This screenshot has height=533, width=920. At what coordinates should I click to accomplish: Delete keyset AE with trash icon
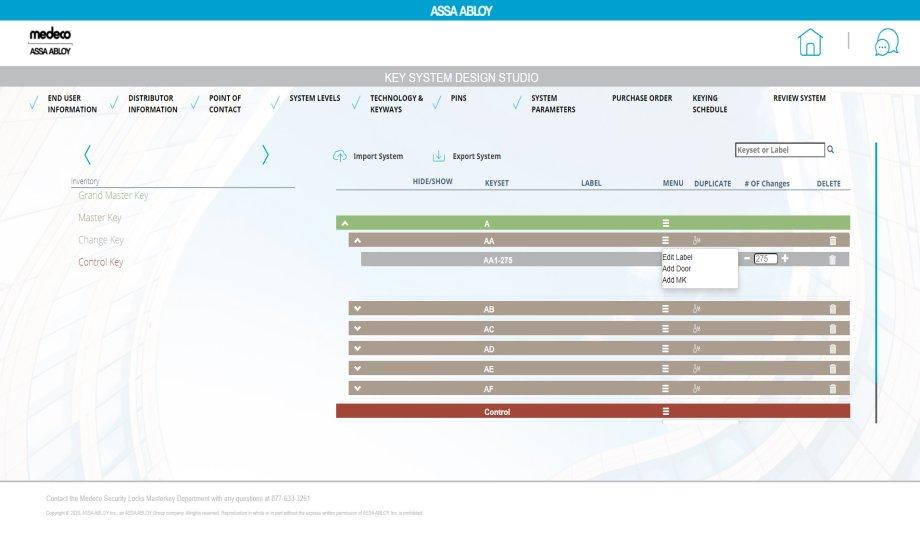[x=833, y=369]
